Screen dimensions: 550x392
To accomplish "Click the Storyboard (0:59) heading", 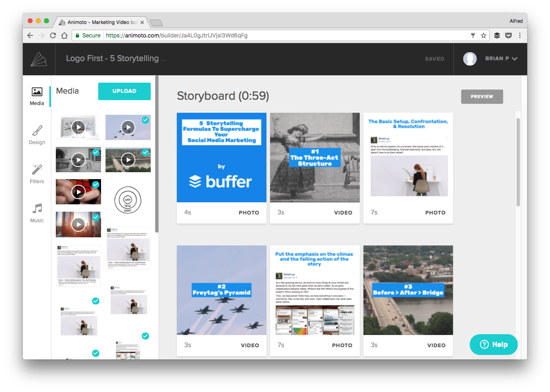I will click(223, 96).
